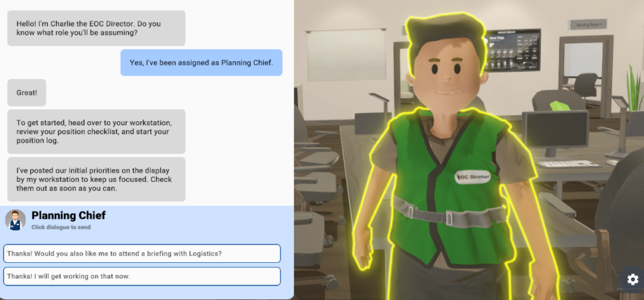The height and width of the screenshot is (300, 644).
Task: Click the weather forecast display on the wall
Action: point(512,50)
